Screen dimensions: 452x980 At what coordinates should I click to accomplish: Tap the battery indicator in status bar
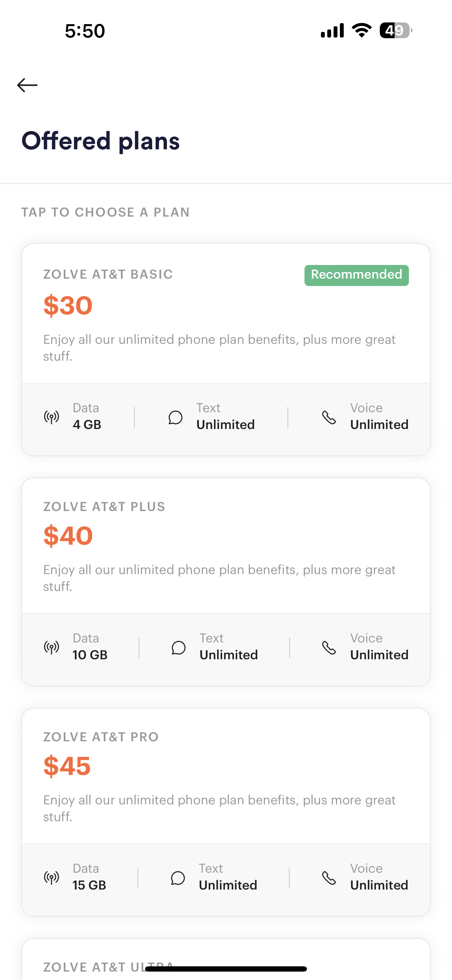coord(396,30)
